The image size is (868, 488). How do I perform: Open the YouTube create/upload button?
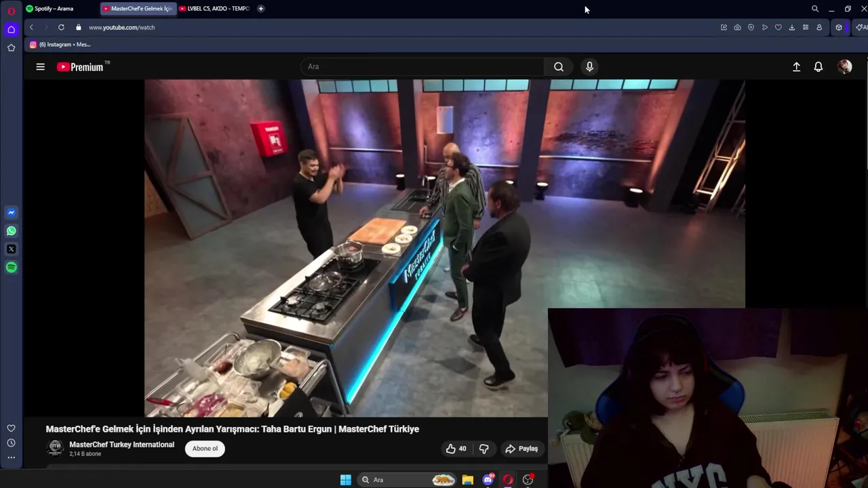click(797, 66)
